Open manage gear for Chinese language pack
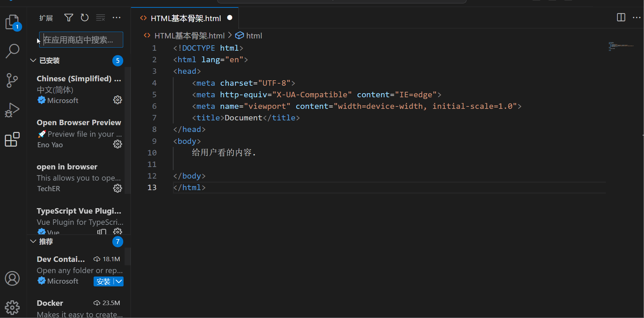The image size is (644, 318). point(117,100)
